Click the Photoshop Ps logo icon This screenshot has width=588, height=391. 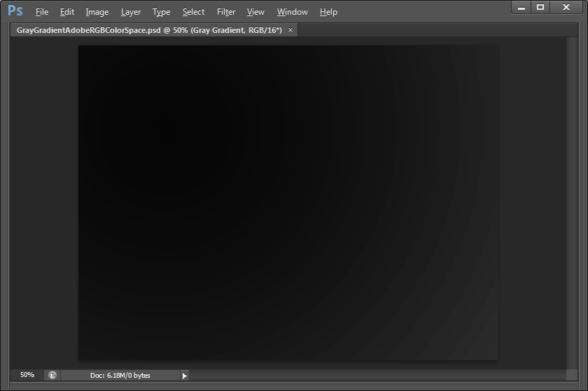tap(15, 10)
